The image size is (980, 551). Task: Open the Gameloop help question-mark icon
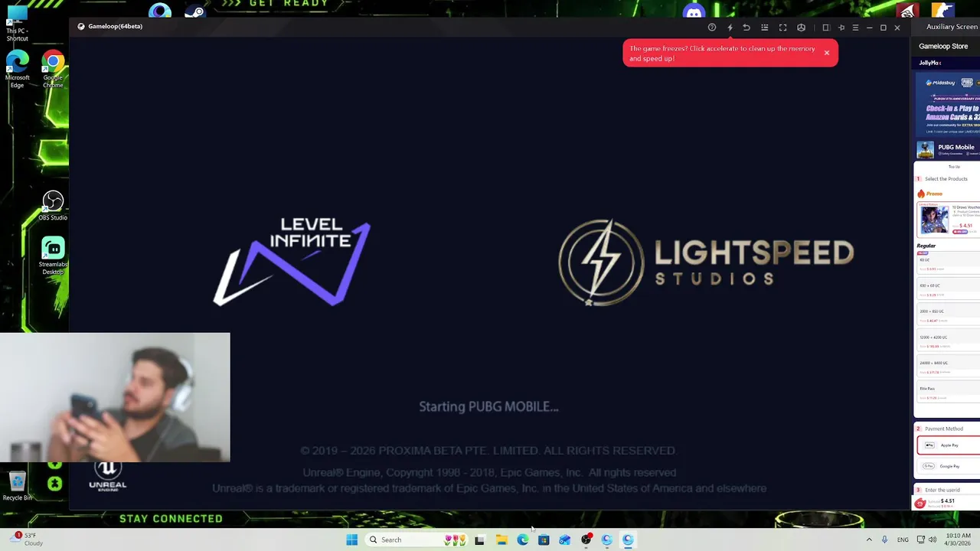click(x=712, y=28)
